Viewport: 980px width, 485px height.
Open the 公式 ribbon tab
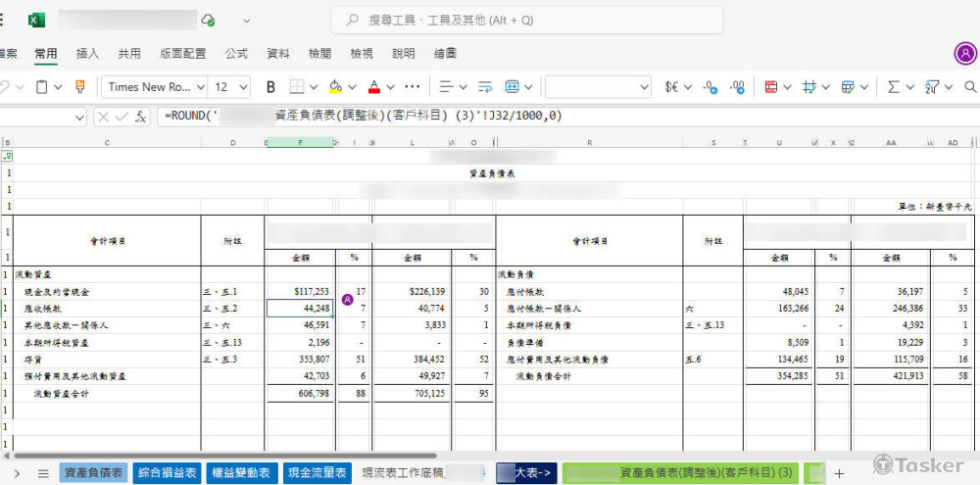pos(236,54)
